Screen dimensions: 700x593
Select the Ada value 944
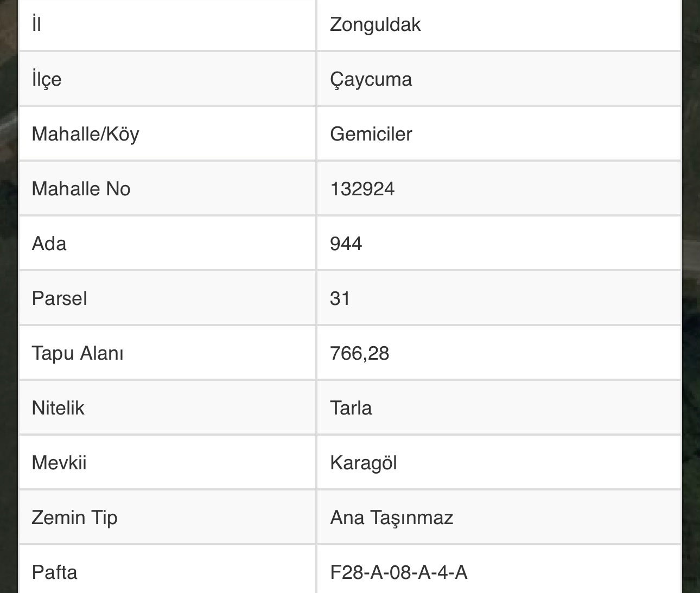click(346, 244)
